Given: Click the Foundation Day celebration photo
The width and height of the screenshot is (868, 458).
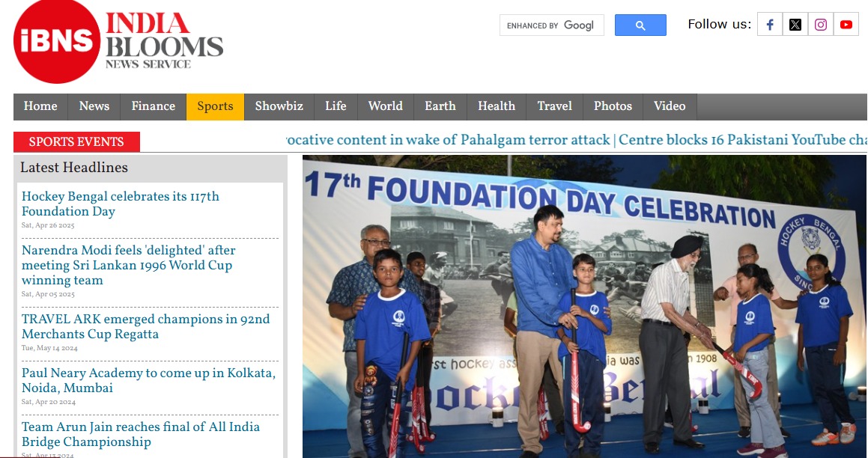Looking at the screenshot, I should [x=584, y=306].
